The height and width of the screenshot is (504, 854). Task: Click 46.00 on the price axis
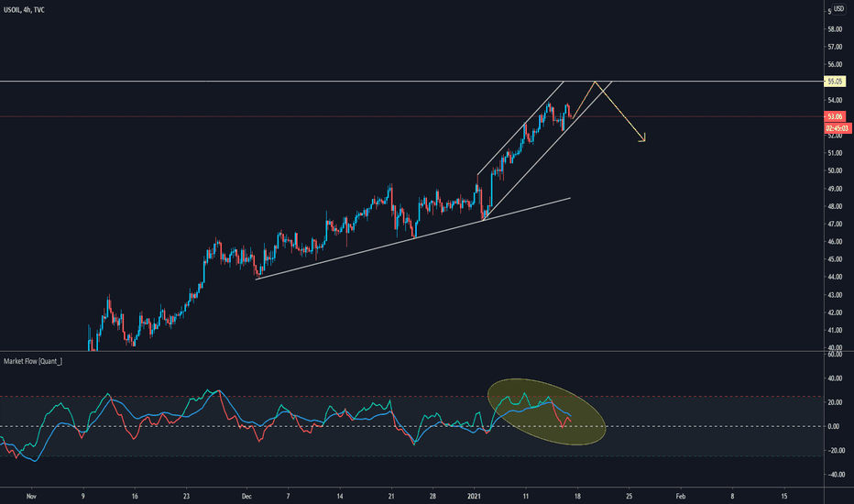(x=835, y=241)
